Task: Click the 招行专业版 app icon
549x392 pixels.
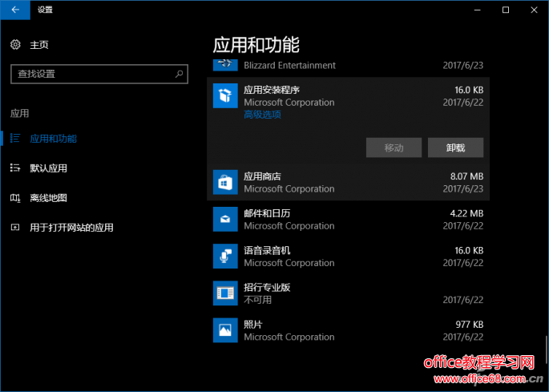Action: click(225, 293)
